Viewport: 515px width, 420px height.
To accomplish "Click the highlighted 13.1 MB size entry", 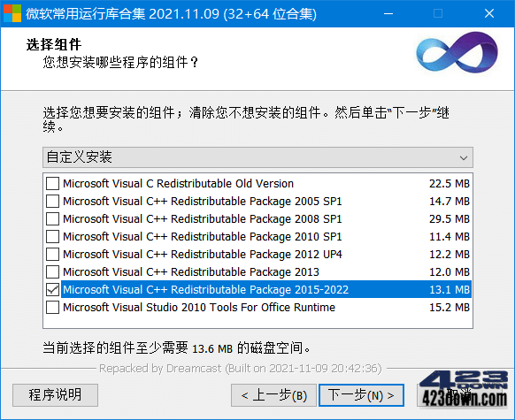I will tap(450, 290).
